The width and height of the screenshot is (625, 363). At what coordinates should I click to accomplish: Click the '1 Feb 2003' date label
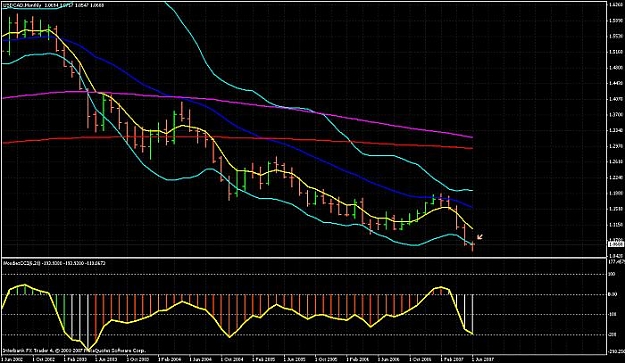75,359
